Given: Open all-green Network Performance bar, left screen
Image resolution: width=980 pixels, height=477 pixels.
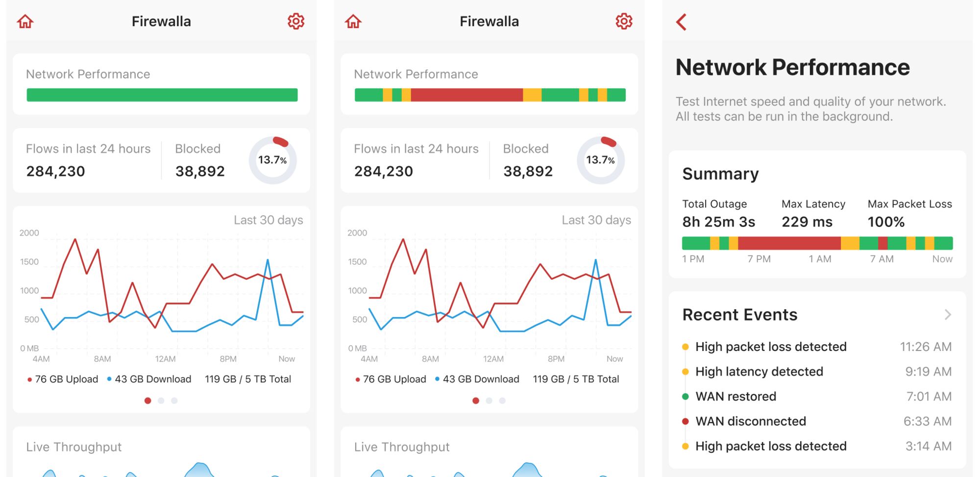Looking at the screenshot, I should pos(162,95).
